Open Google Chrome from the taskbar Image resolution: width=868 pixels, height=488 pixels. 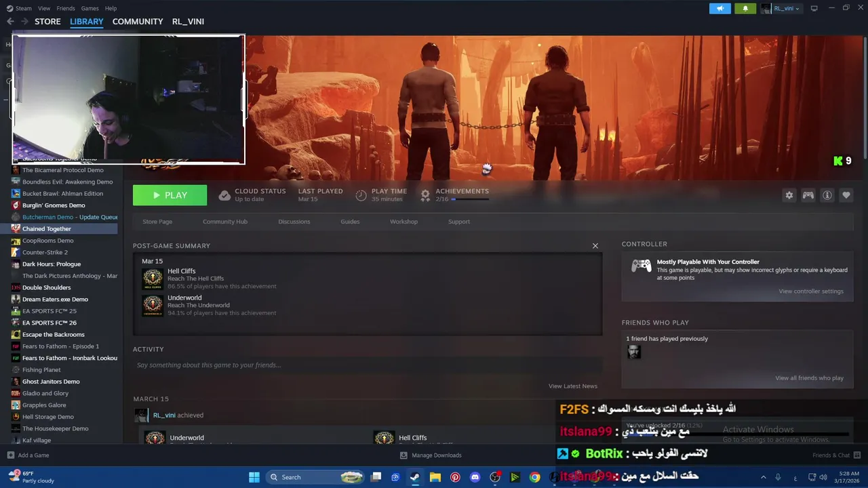tap(535, 477)
